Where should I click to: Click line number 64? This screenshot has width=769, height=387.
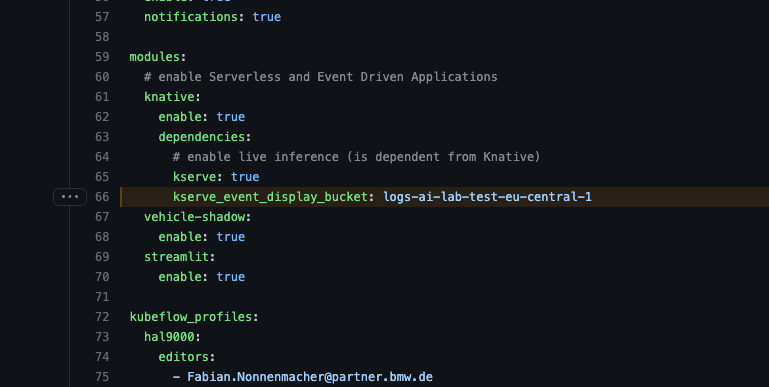102,157
